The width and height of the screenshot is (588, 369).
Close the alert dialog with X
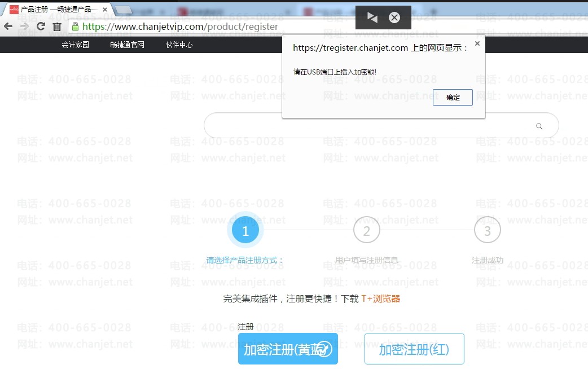477,43
